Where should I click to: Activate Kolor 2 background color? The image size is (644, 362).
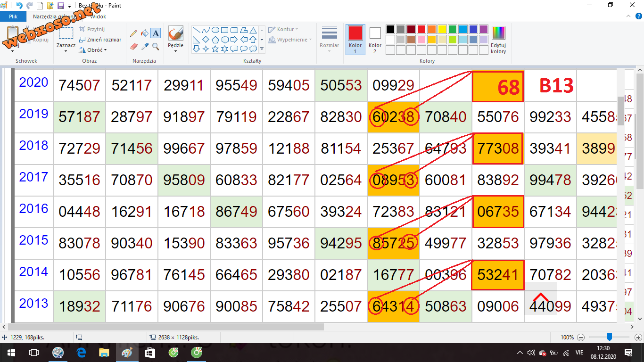coord(375,39)
